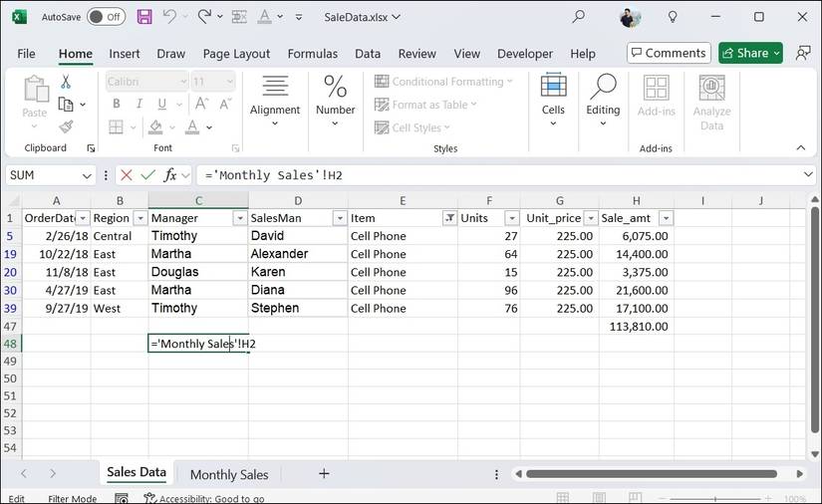Viewport: 822px width, 504px height.
Task: Select cell with 113,810.00 total
Action: click(x=636, y=327)
